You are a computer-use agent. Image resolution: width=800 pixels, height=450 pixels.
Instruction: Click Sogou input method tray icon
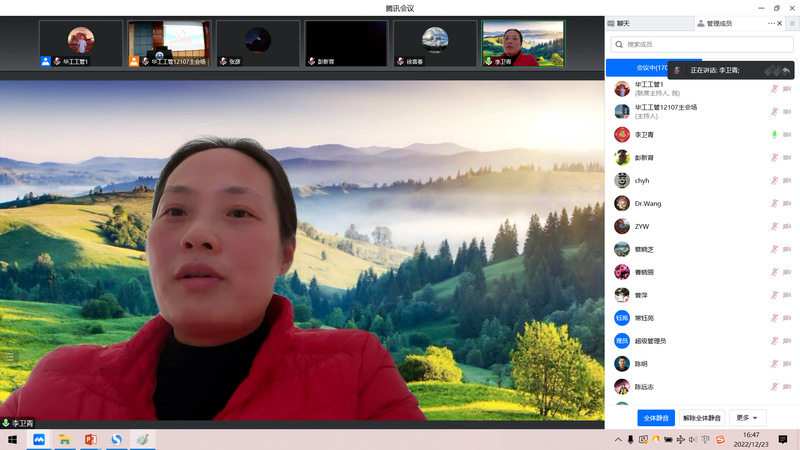(719, 440)
